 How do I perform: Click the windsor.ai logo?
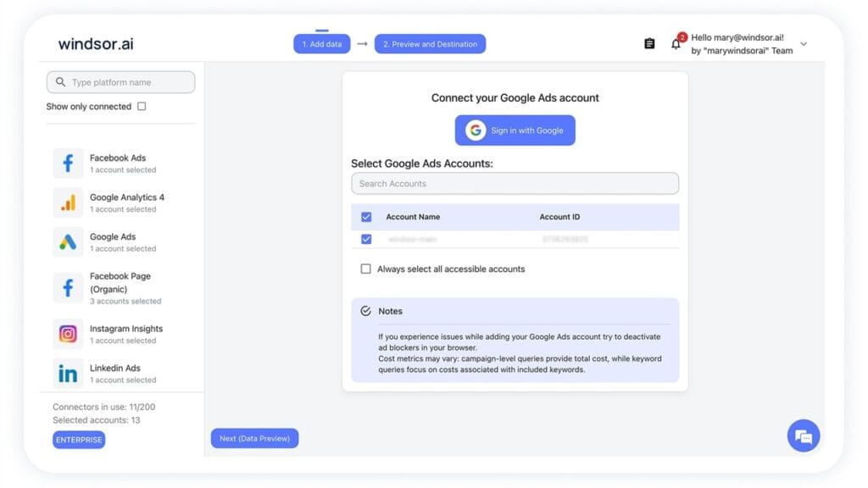[96, 44]
